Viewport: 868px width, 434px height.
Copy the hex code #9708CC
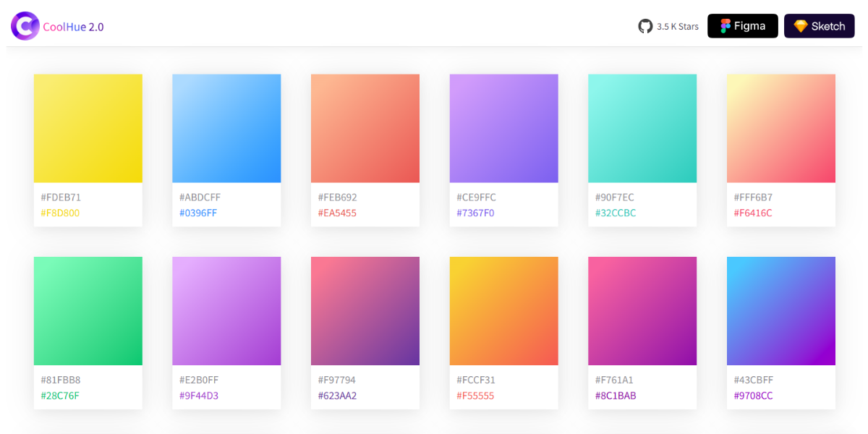click(x=754, y=396)
